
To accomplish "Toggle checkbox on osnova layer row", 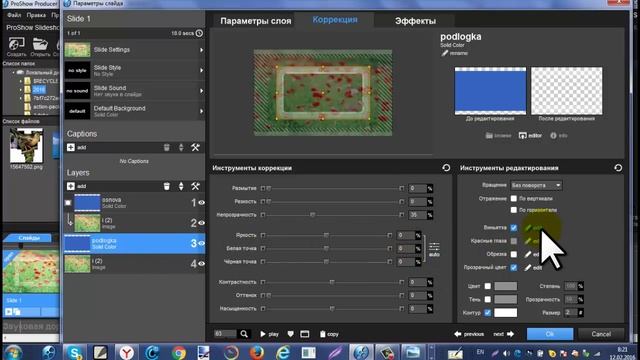I will click(68, 202).
